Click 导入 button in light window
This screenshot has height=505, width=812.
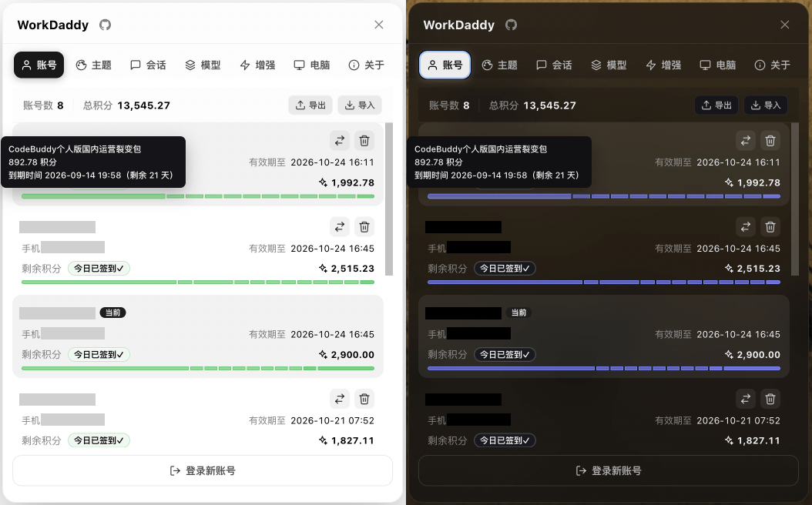360,105
